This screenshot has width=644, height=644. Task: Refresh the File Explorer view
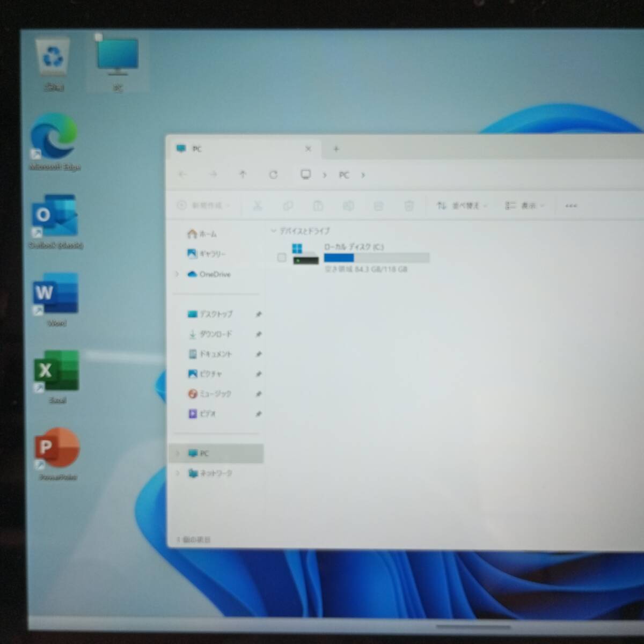273,175
